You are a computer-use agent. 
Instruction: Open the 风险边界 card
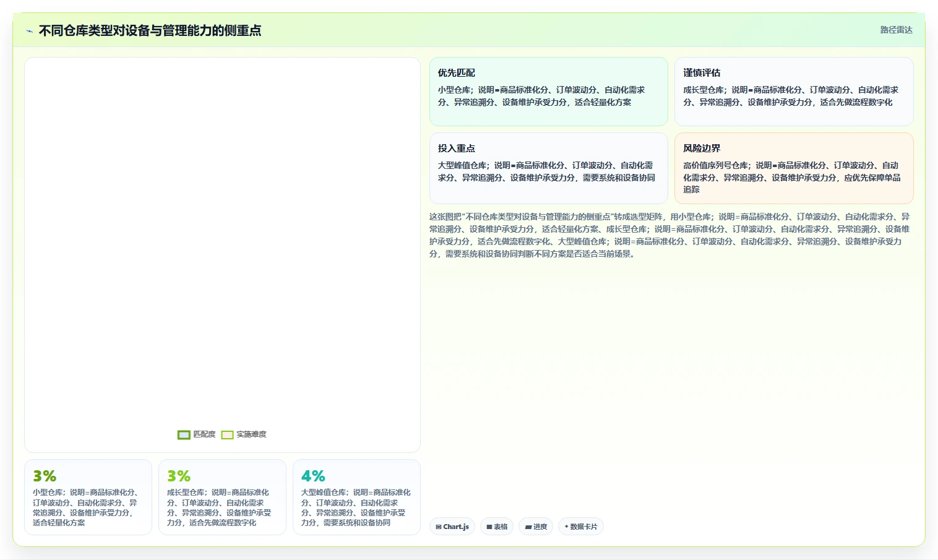794,168
